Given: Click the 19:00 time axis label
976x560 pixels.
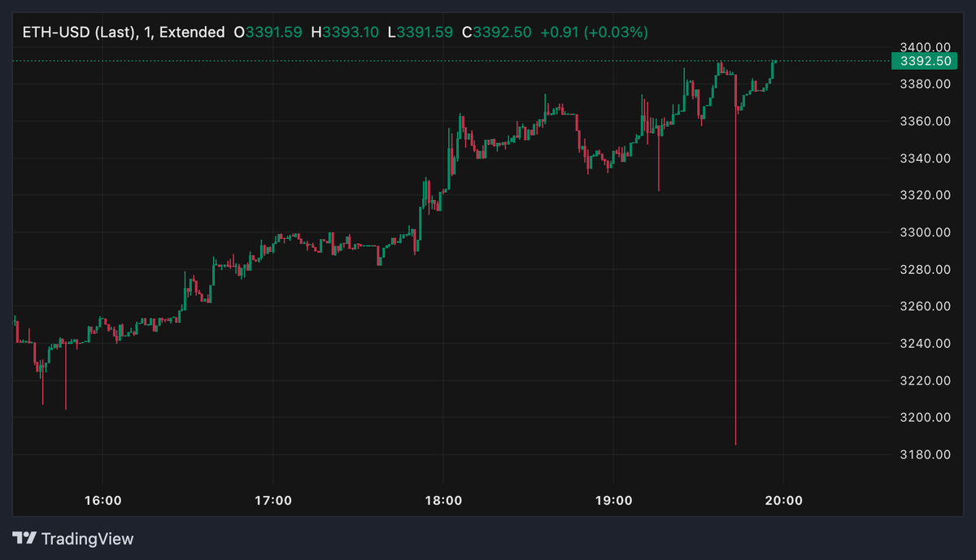Looking at the screenshot, I should tap(613, 501).
